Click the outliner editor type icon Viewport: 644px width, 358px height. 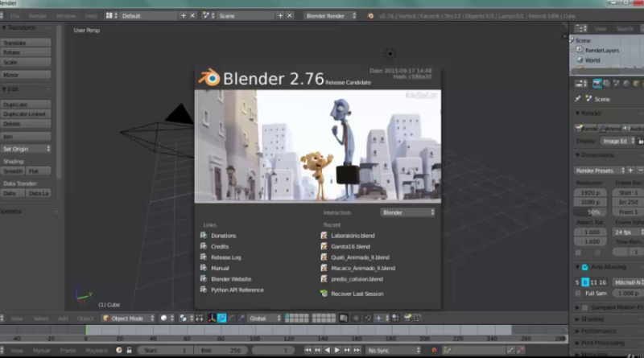(580, 28)
